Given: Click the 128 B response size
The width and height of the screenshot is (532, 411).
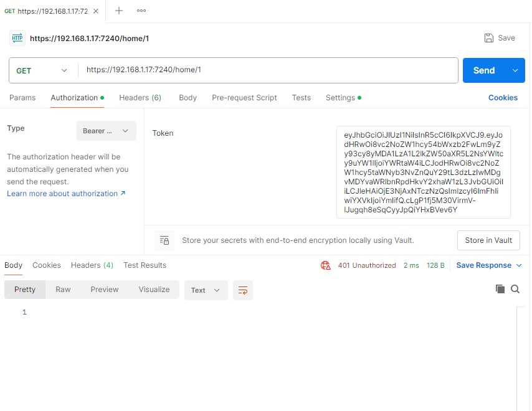Looking at the screenshot, I should [x=435, y=265].
